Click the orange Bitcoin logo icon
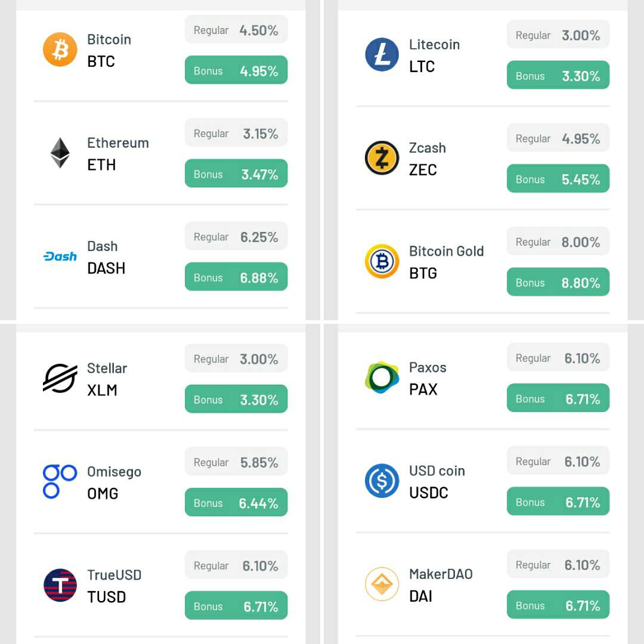 coord(60,49)
